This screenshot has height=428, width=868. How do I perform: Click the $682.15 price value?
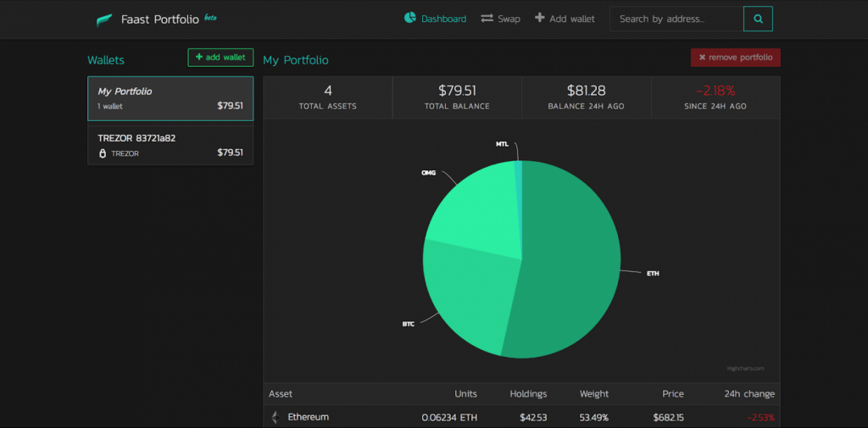point(668,418)
